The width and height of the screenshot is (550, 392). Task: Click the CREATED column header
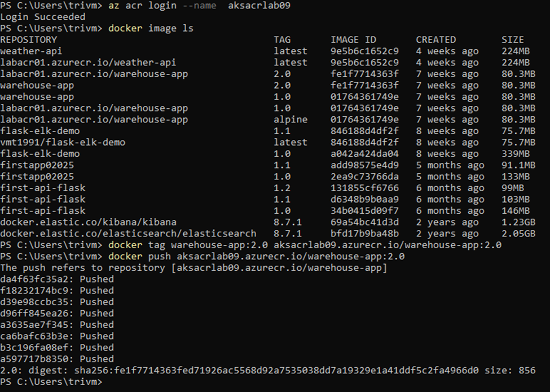tap(436, 39)
